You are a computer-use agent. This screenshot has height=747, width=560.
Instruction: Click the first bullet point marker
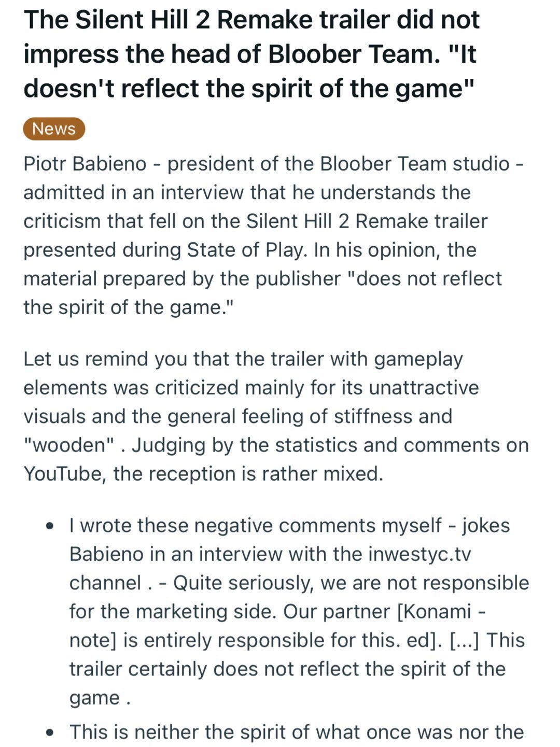click(50, 526)
